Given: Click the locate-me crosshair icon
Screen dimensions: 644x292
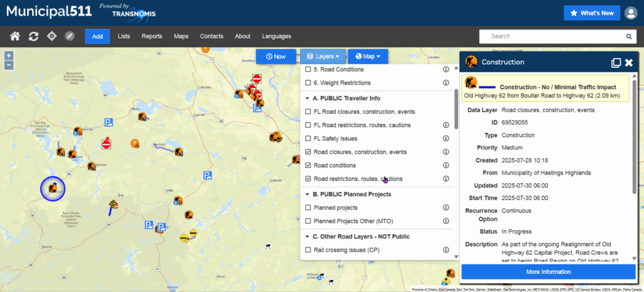Looking at the screenshot, I should tap(52, 36).
